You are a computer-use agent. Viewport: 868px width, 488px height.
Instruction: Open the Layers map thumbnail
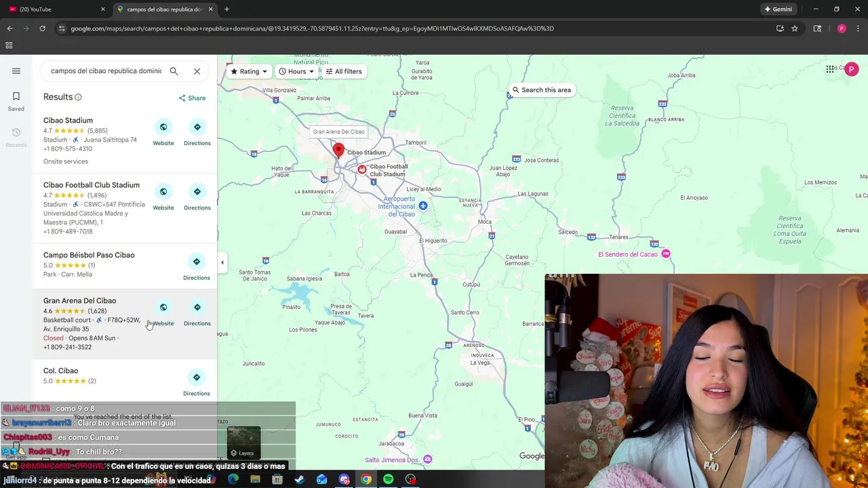click(x=244, y=443)
